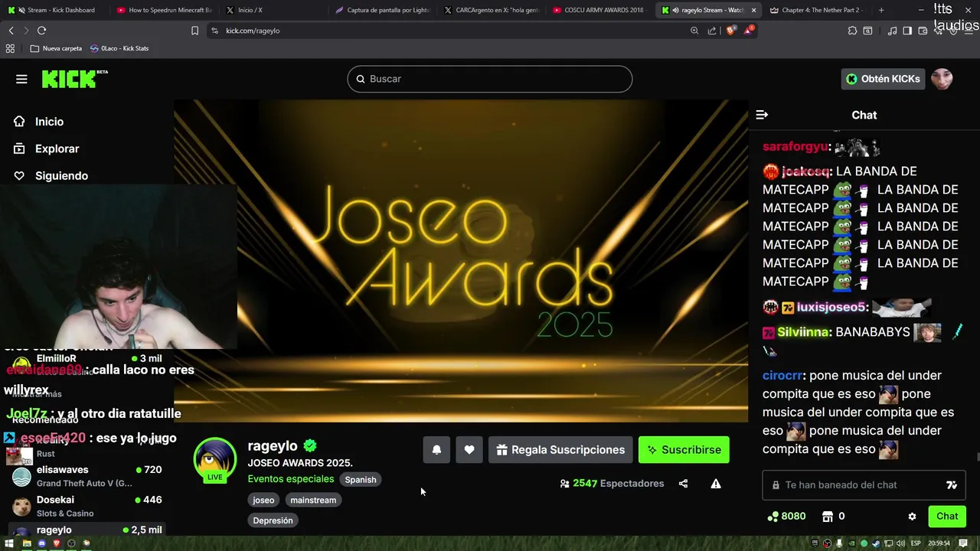Click the mainstream tag
This screenshot has width=980, height=551.
313,500
